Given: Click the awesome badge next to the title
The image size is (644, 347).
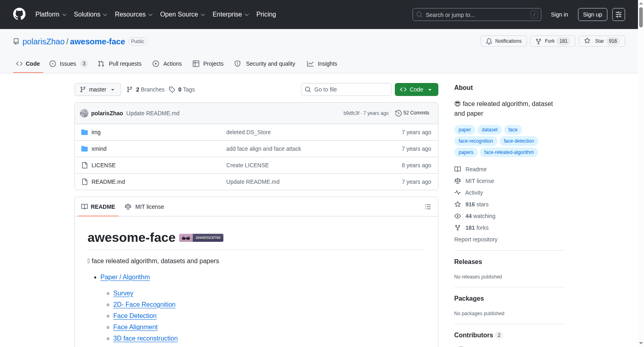Looking at the screenshot, I should click(x=201, y=238).
